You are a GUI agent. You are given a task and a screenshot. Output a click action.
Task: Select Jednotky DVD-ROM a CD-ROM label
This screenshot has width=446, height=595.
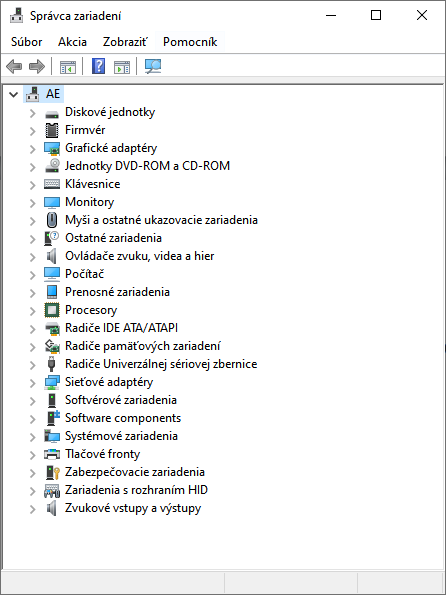(x=147, y=166)
